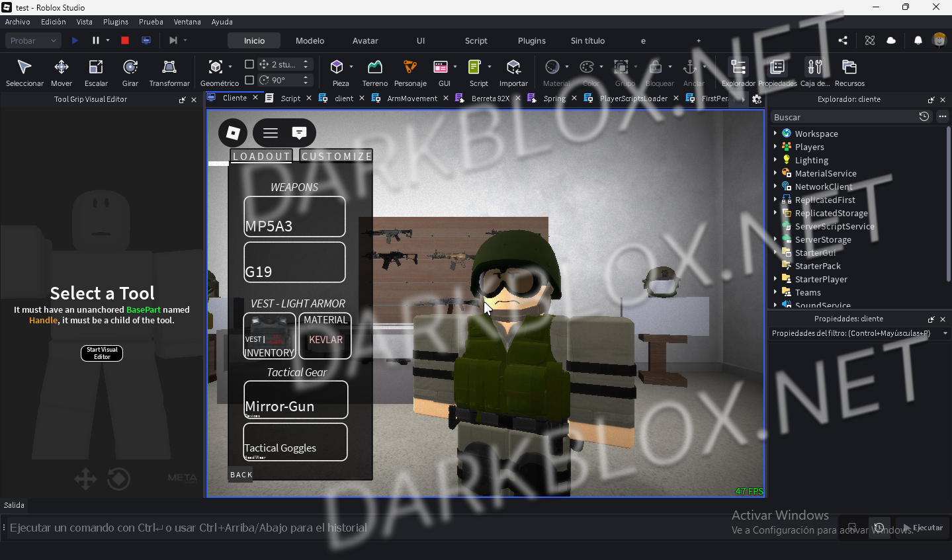
Task: Open the Caja de herramientas panel
Action: click(x=815, y=73)
